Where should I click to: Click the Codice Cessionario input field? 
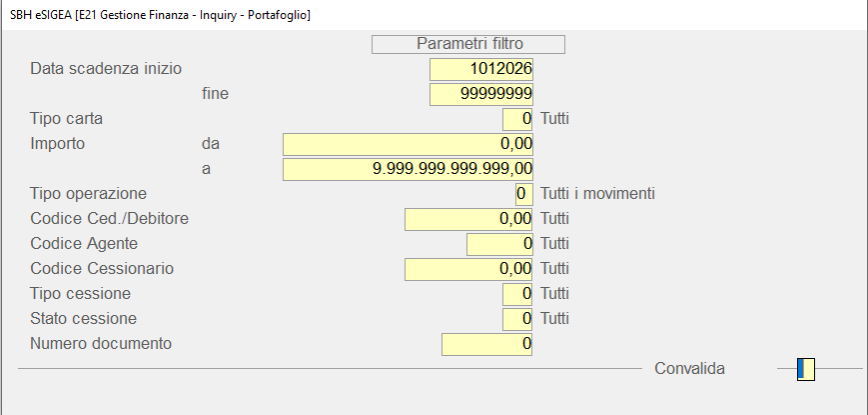(x=468, y=268)
